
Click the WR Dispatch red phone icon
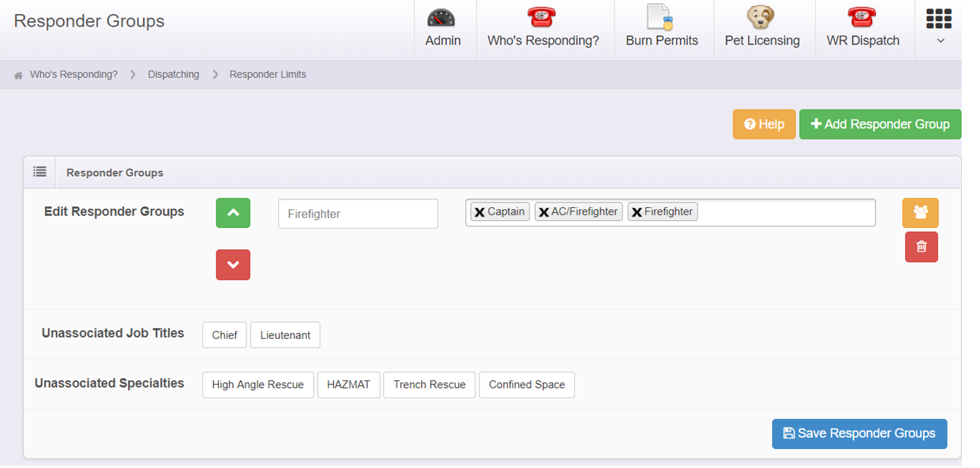(861, 18)
